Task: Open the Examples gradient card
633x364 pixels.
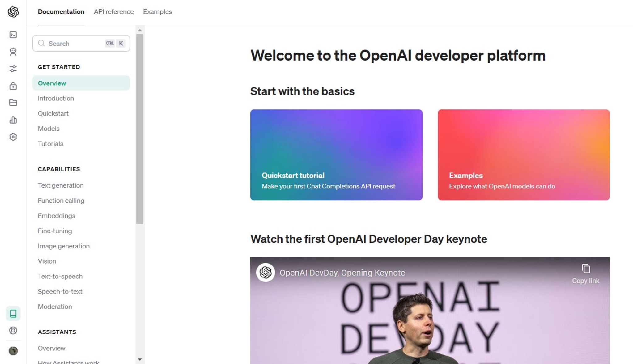Action: pos(524,155)
